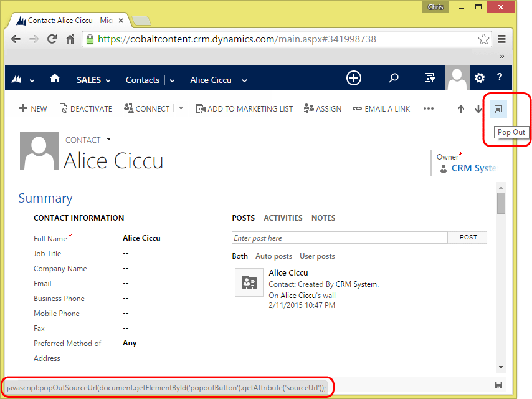Open the Alice Ciccu record dropdown chevron

(245, 81)
